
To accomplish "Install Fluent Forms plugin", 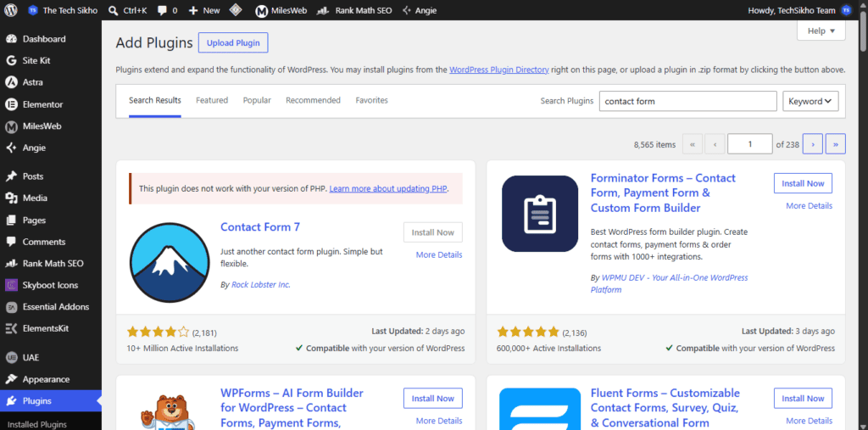I will click(803, 399).
